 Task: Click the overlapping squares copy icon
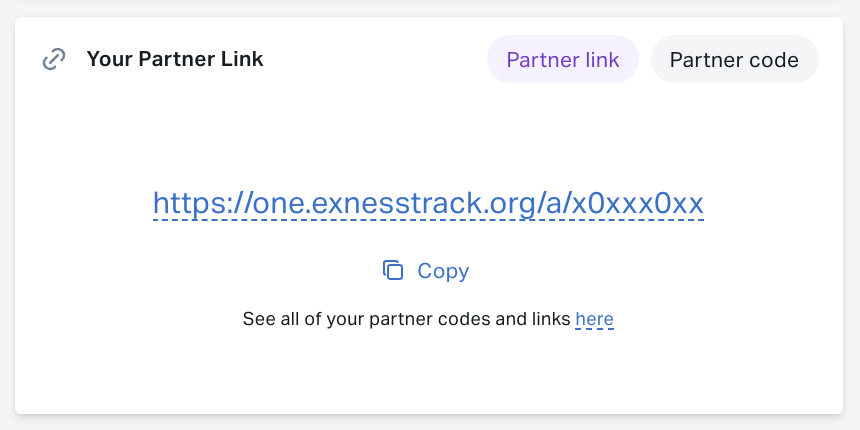(393, 270)
